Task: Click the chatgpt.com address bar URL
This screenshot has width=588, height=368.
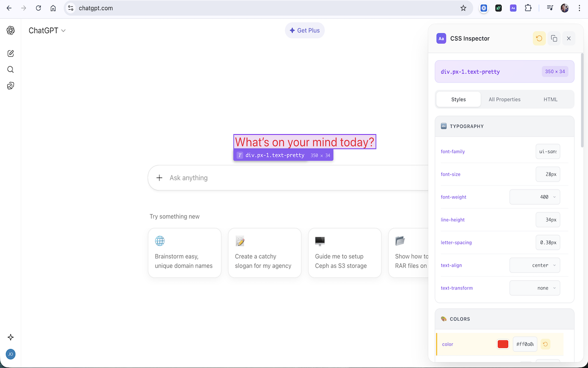Action: pyautogui.click(x=96, y=8)
